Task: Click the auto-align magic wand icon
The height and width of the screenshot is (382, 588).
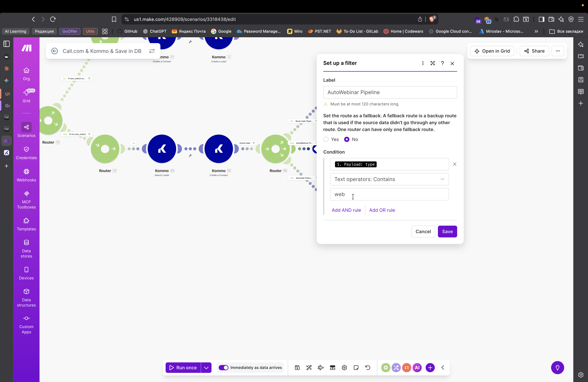Action: (x=309, y=367)
